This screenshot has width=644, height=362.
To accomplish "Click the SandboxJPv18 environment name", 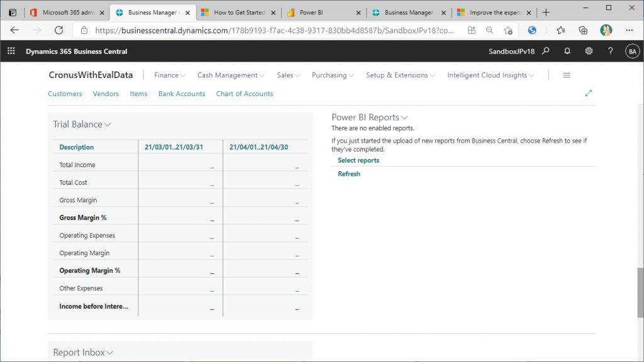I will point(511,52).
